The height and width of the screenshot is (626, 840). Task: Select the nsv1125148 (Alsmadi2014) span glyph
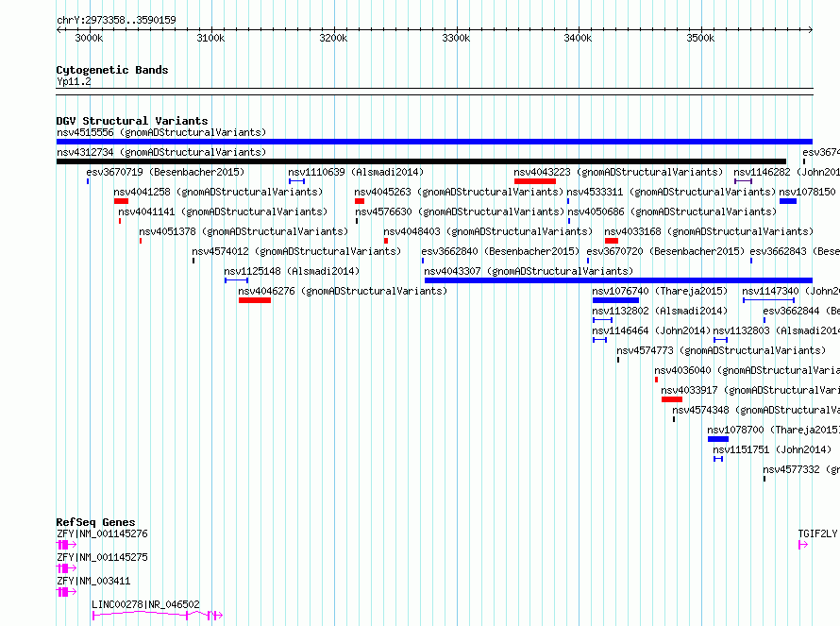point(236,280)
